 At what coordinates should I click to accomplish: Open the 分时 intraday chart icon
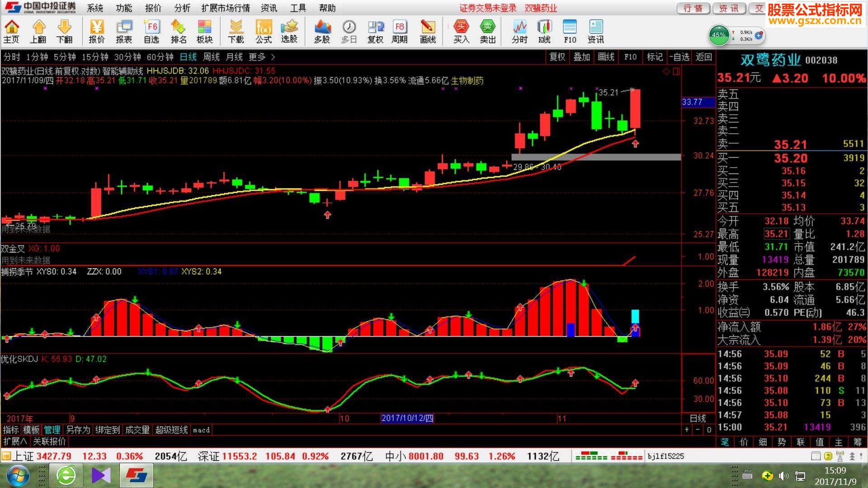pos(520,32)
